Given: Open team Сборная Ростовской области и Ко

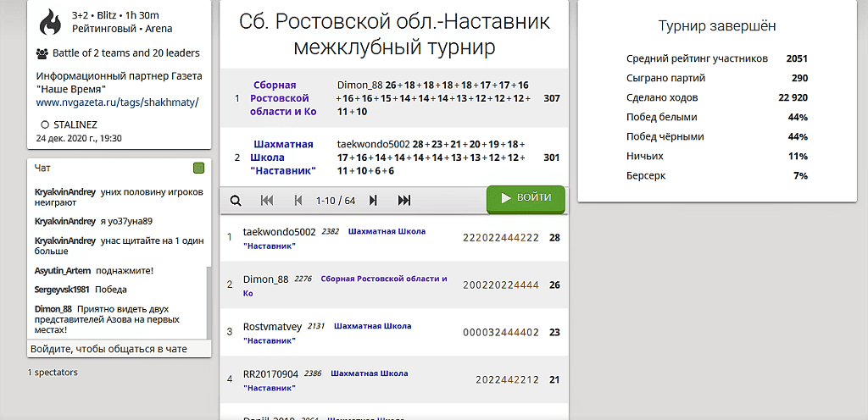Looking at the screenshot, I should tap(284, 98).
